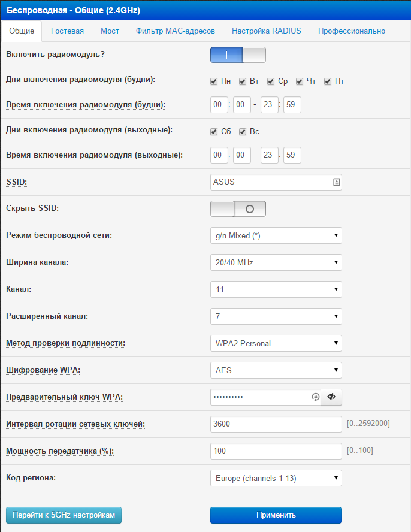This screenshot has height=532, width=411.
Task: Uncheck the Сб weekend checkbox
Action: tap(214, 132)
